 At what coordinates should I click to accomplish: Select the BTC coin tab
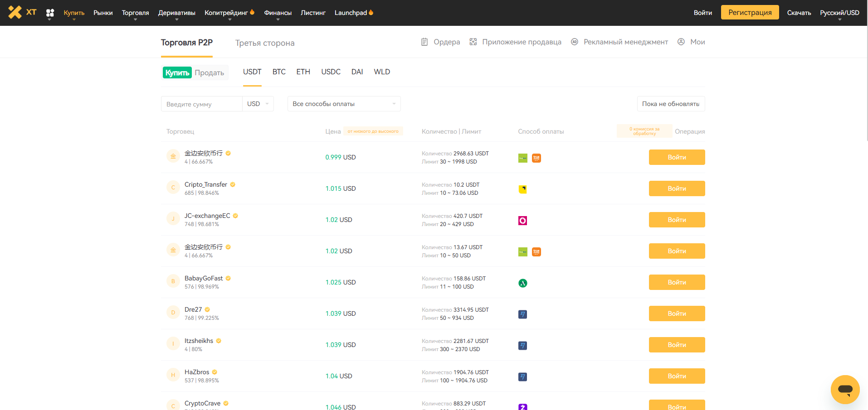pyautogui.click(x=279, y=72)
